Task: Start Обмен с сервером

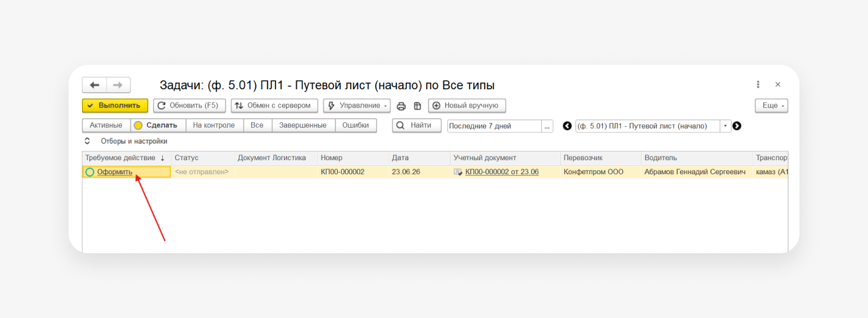Action: pyautogui.click(x=274, y=106)
